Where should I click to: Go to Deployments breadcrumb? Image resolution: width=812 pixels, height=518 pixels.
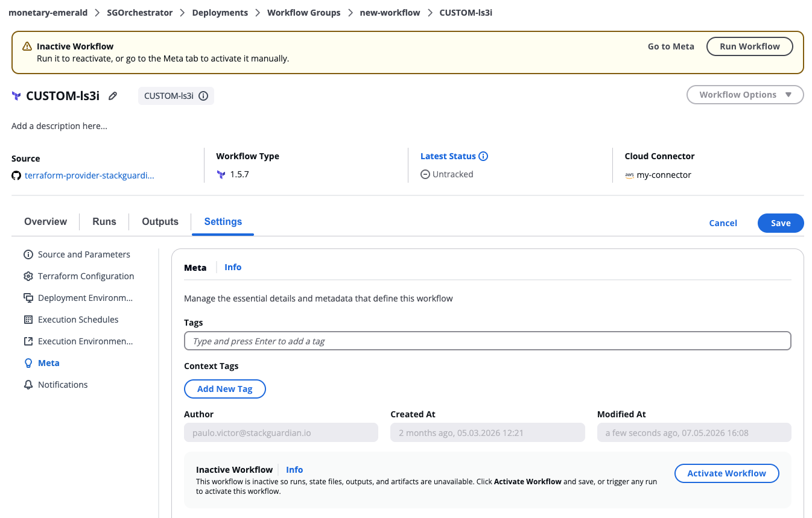click(x=220, y=13)
